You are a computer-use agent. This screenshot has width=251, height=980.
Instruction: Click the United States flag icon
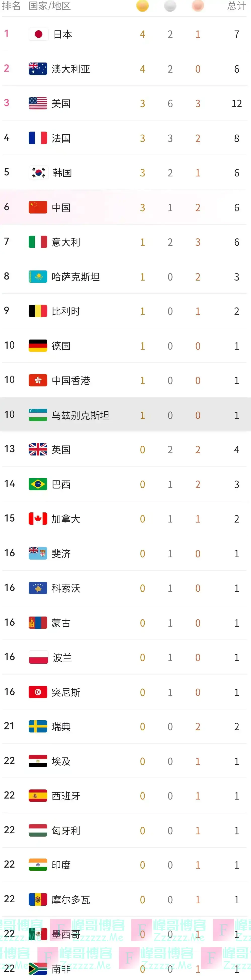pos(38,103)
